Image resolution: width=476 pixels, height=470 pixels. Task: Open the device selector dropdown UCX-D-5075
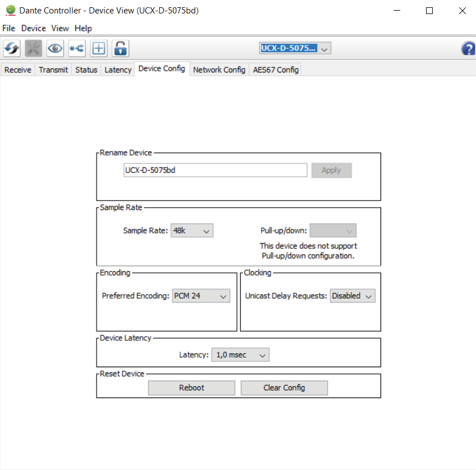pyautogui.click(x=295, y=48)
